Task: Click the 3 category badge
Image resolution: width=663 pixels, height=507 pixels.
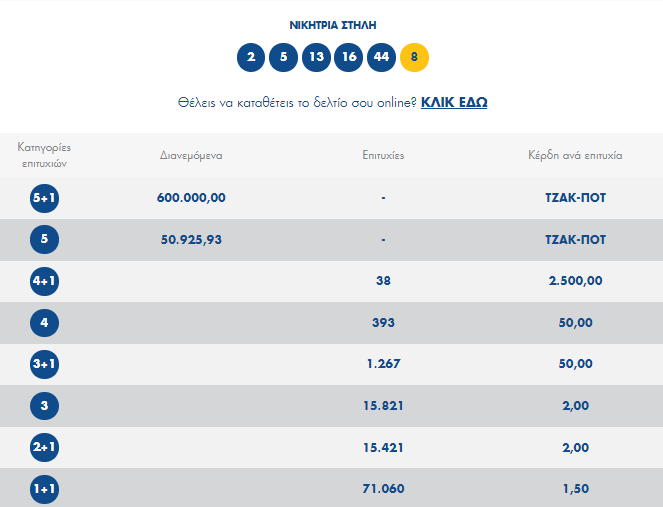Action: click(44, 406)
